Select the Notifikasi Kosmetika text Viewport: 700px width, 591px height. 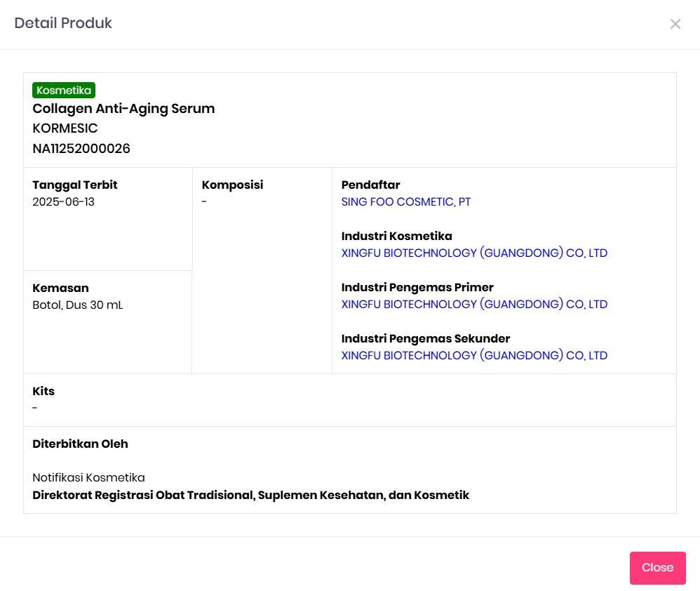[88, 478]
